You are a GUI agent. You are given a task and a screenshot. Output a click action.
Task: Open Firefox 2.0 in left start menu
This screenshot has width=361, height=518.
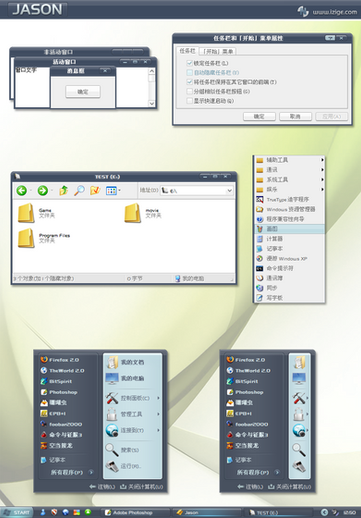[60, 360]
